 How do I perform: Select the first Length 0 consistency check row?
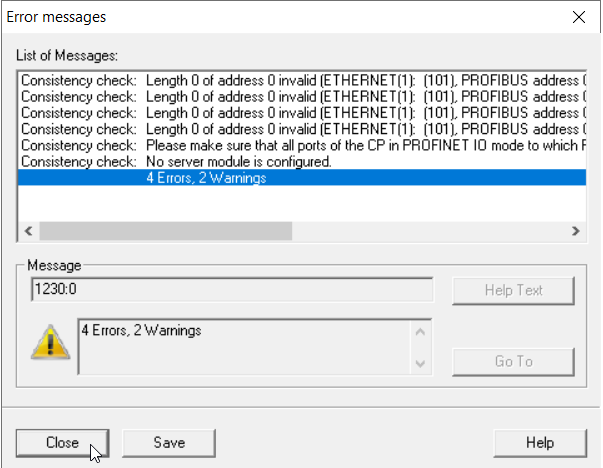click(x=300, y=80)
